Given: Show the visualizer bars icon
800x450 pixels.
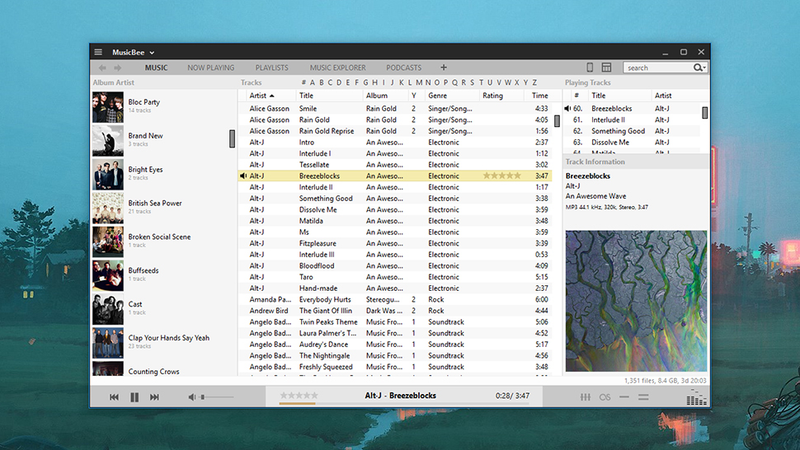Looking at the screenshot, I should click(696, 397).
